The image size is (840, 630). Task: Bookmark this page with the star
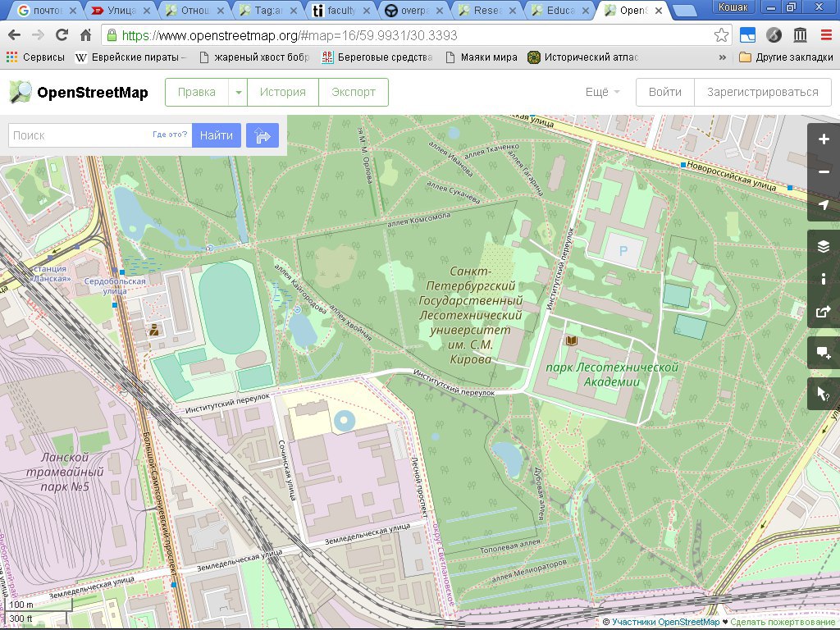point(721,35)
